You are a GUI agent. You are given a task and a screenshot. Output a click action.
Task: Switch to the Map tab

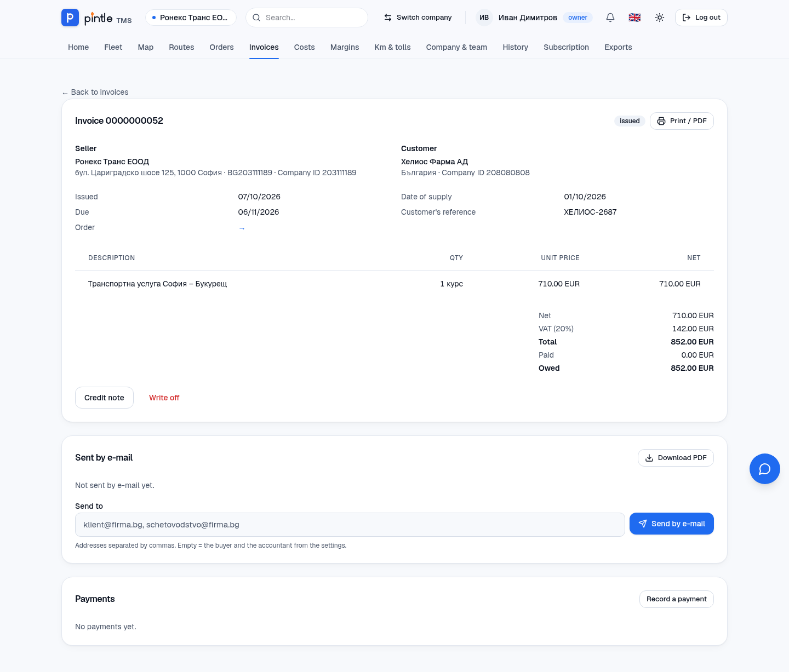point(146,47)
